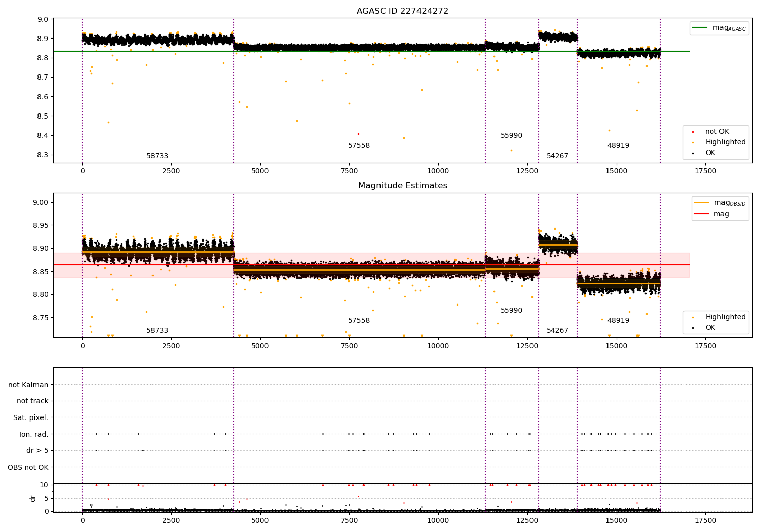
Task: Click 'Highlighted' legend entry in middle plot
Action: point(725,317)
